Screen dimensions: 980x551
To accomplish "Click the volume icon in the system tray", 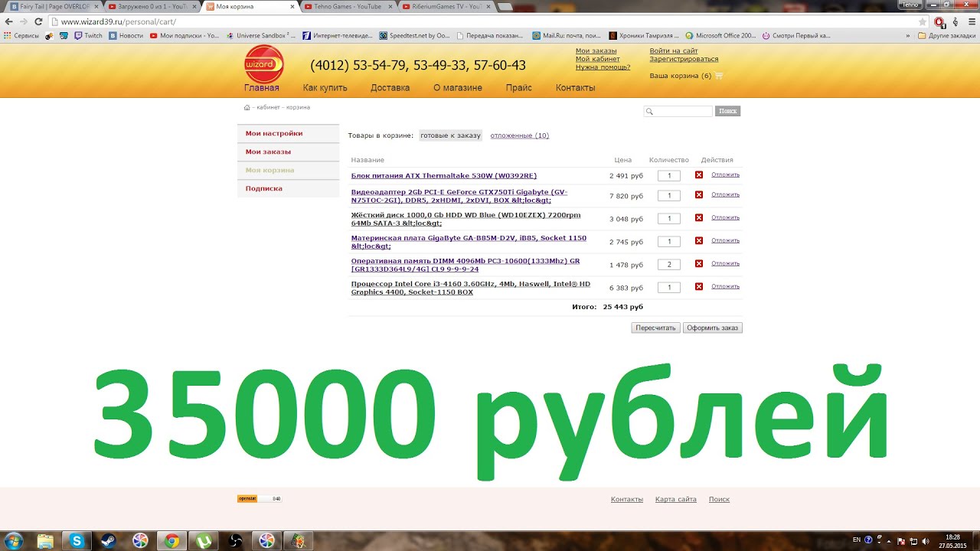I will point(927,540).
